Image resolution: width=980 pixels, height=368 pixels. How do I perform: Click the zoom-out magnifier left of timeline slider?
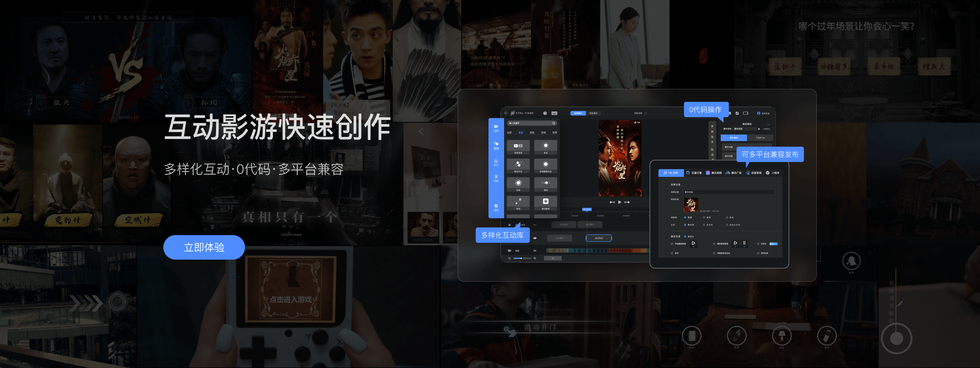click(510, 258)
